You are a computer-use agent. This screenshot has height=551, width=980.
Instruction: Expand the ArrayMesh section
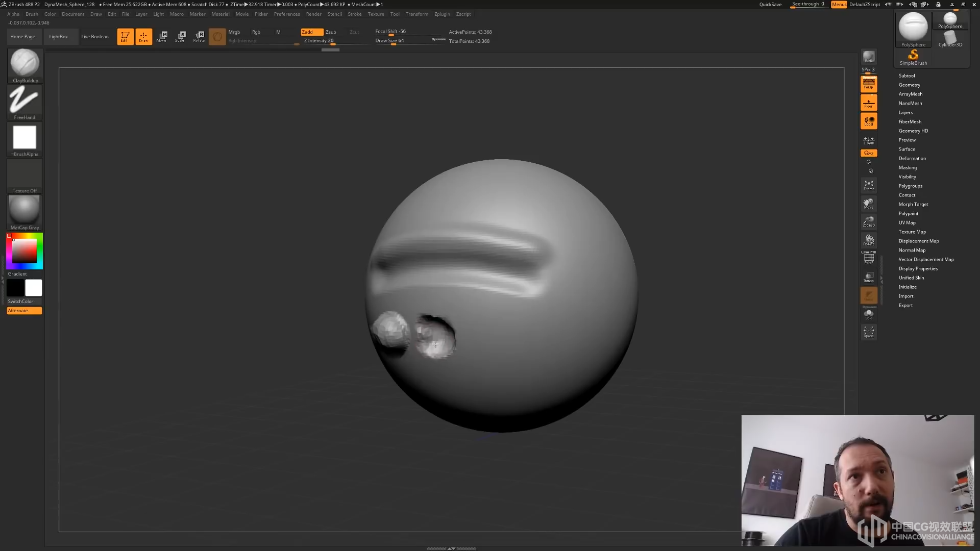910,94
